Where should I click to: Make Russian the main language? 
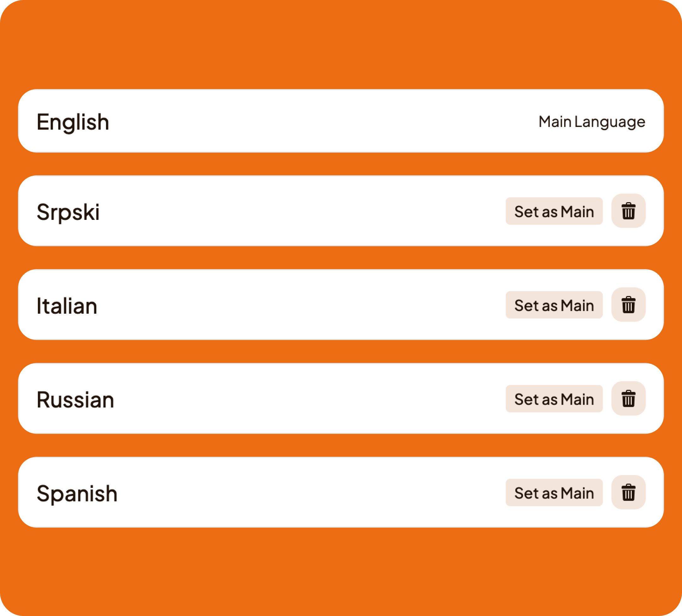point(554,399)
